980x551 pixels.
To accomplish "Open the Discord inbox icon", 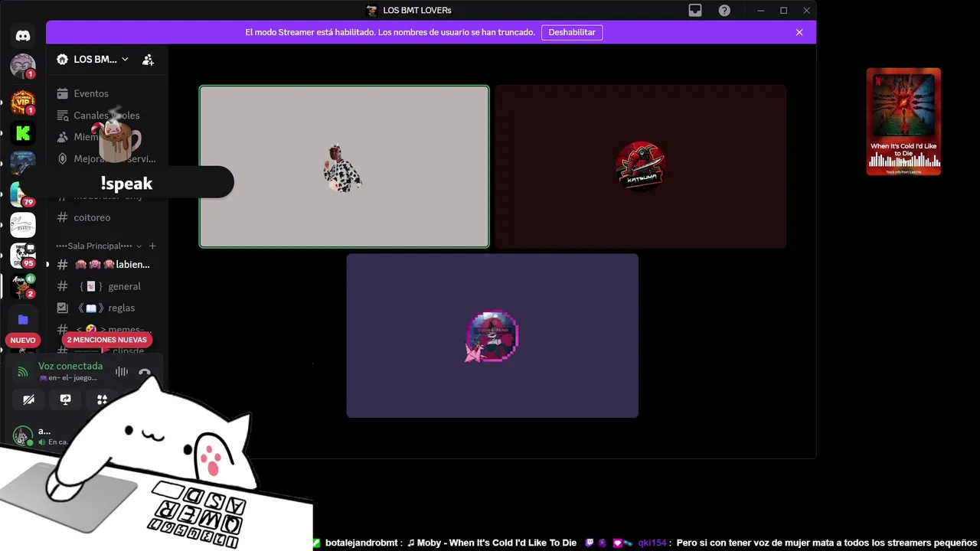I will 695,11.
